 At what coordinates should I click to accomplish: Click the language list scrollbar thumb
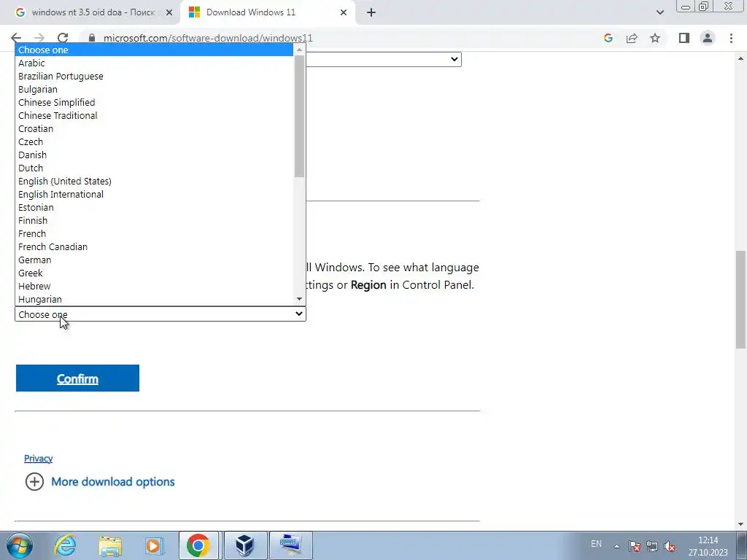299,116
